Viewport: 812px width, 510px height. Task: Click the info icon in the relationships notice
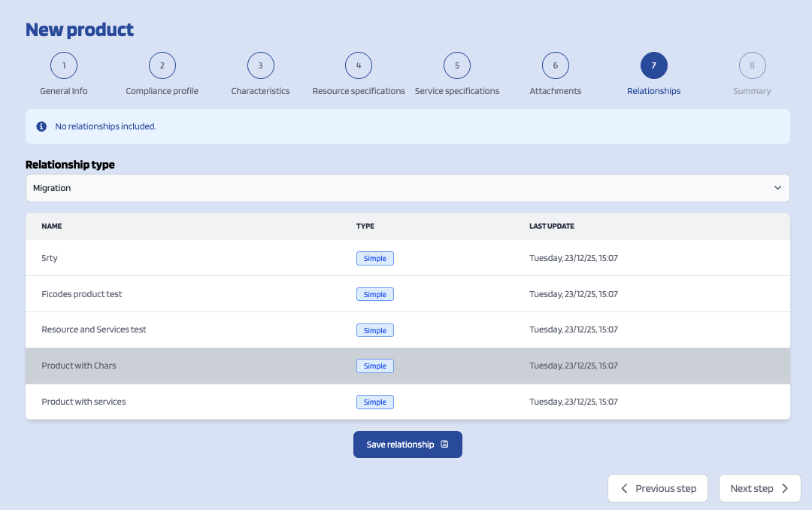click(41, 126)
